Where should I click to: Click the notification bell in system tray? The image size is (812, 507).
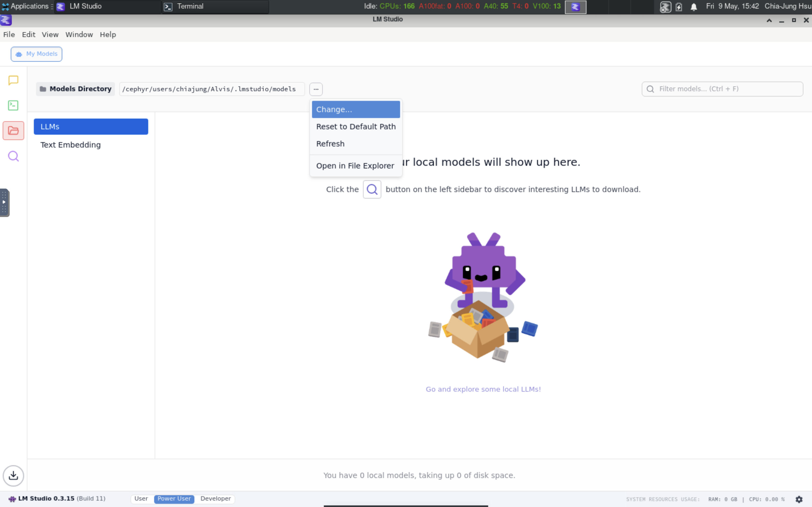(694, 7)
